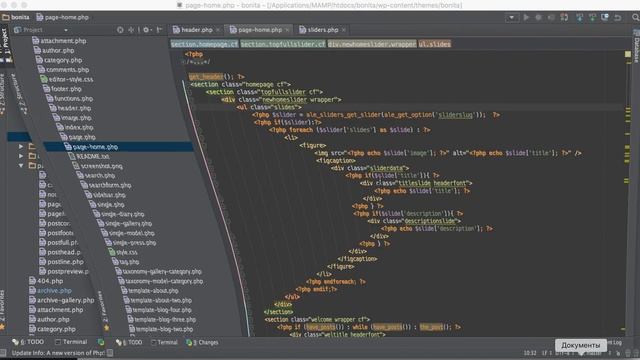Select style.css in the Project tree

click(123, 252)
